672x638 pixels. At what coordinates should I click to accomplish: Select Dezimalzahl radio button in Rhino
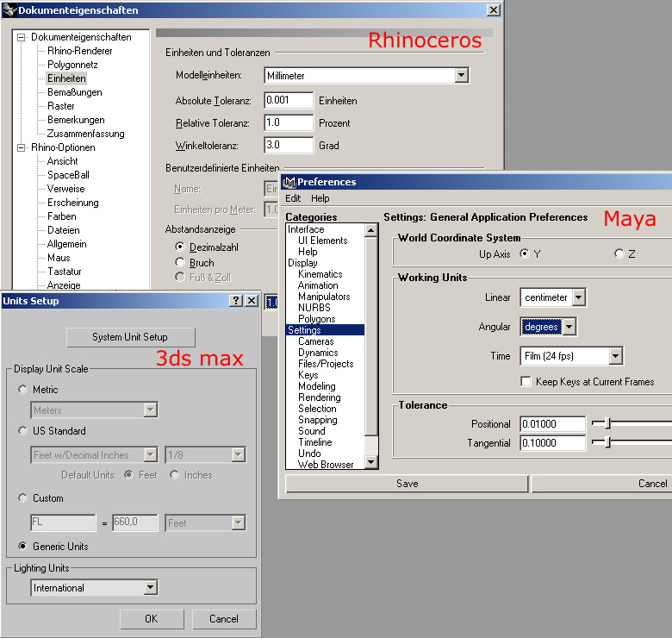pos(180,247)
